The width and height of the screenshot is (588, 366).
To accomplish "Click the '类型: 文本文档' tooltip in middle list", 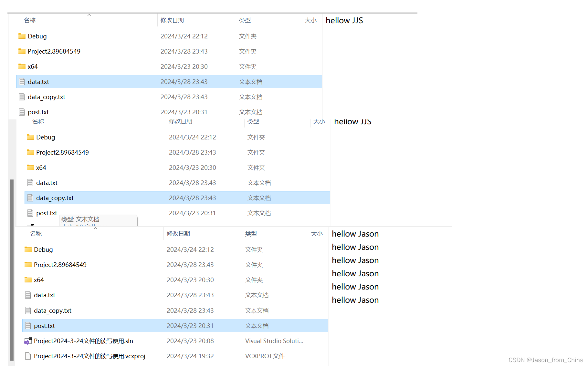I will [80, 219].
